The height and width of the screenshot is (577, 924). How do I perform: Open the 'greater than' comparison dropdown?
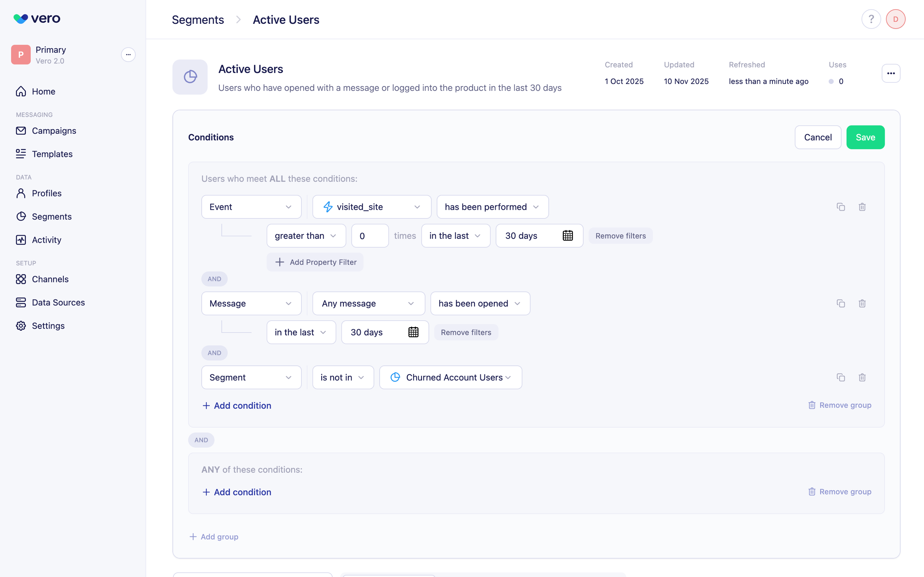tap(306, 236)
